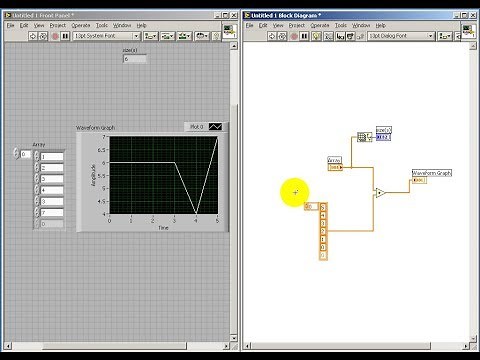Open Reorder dropdown on Front Panel toolbar
The image size is (480, 360).
tap(202, 36)
